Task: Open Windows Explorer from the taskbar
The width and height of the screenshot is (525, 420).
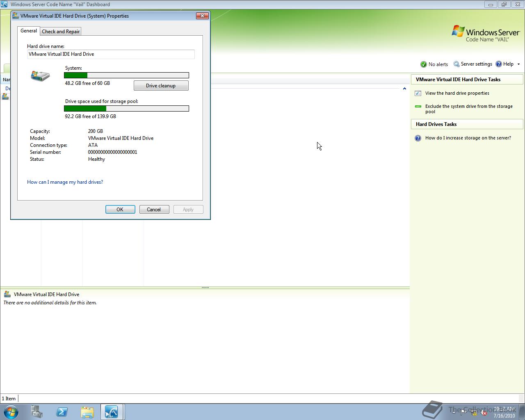Action: coord(87,412)
